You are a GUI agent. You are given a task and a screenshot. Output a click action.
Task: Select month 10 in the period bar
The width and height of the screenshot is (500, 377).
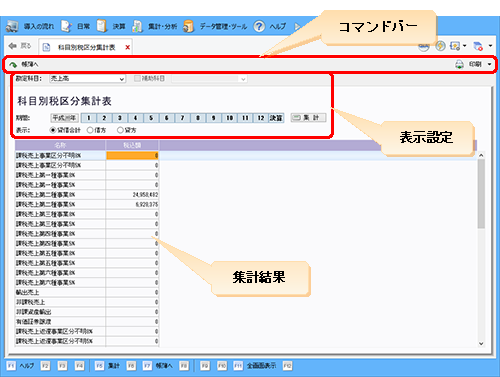pos(229,118)
